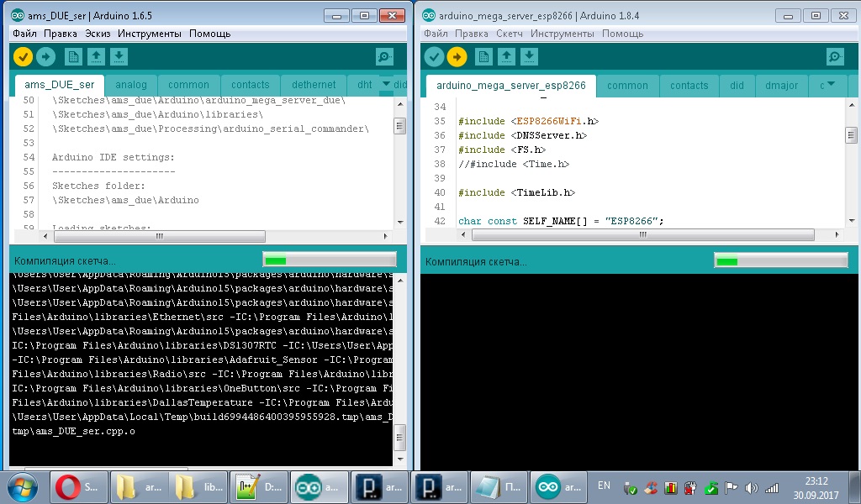Open Инструменты menu in Arduino 1.6.5 window

[x=149, y=34]
